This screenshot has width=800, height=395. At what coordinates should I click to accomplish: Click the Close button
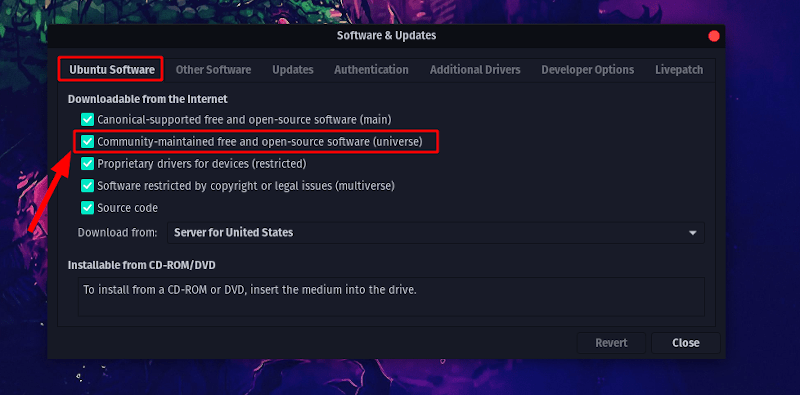coord(686,343)
